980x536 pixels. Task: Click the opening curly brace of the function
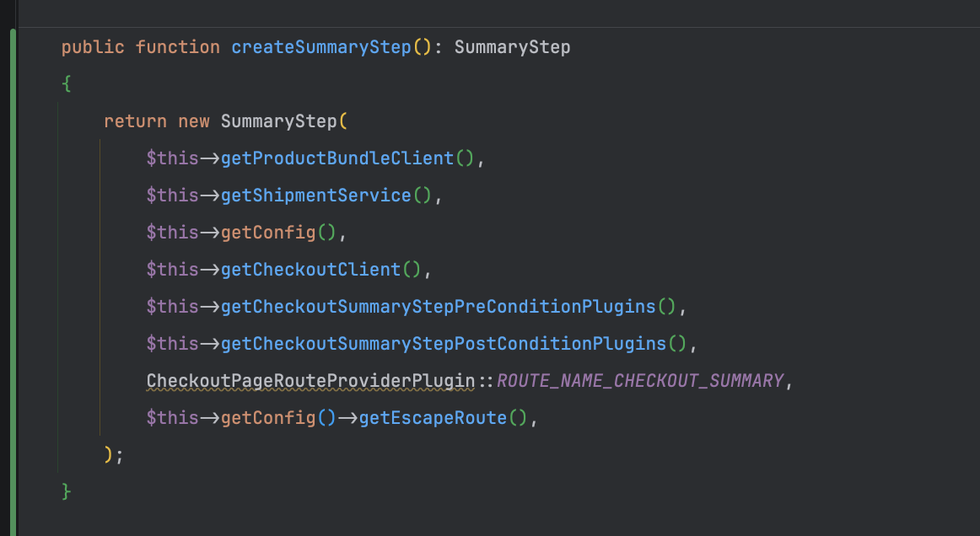(x=65, y=83)
